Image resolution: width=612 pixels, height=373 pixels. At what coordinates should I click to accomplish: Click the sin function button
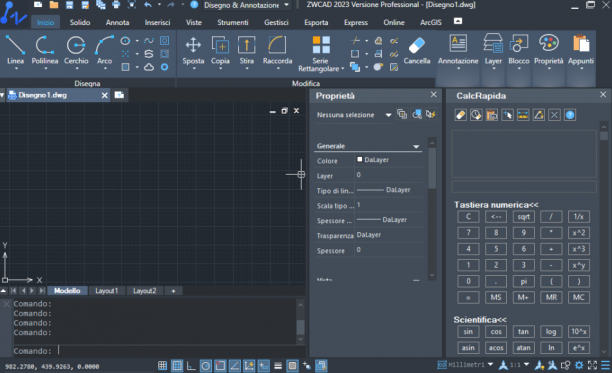[468, 332]
